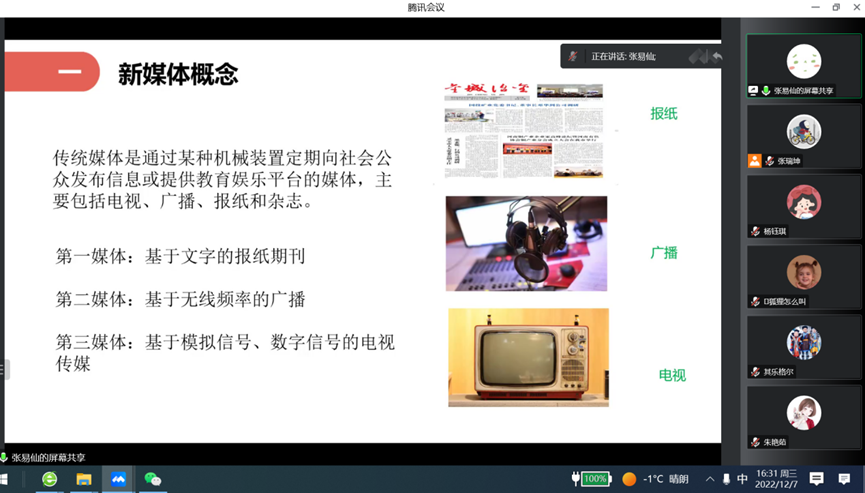This screenshot has width=865, height=493.
Task: Click the red section number badge '一'
Action: pyautogui.click(x=51, y=71)
